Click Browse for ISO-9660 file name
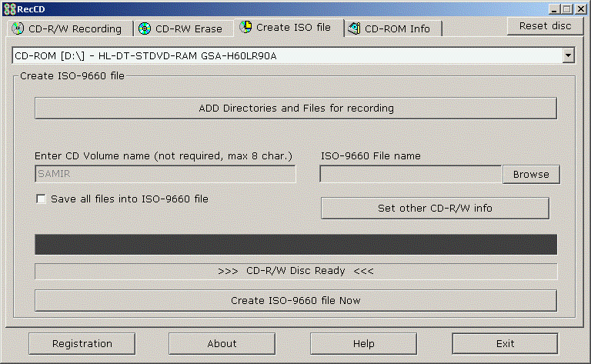Viewport: 591px width, 364px height. tap(531, 174)
